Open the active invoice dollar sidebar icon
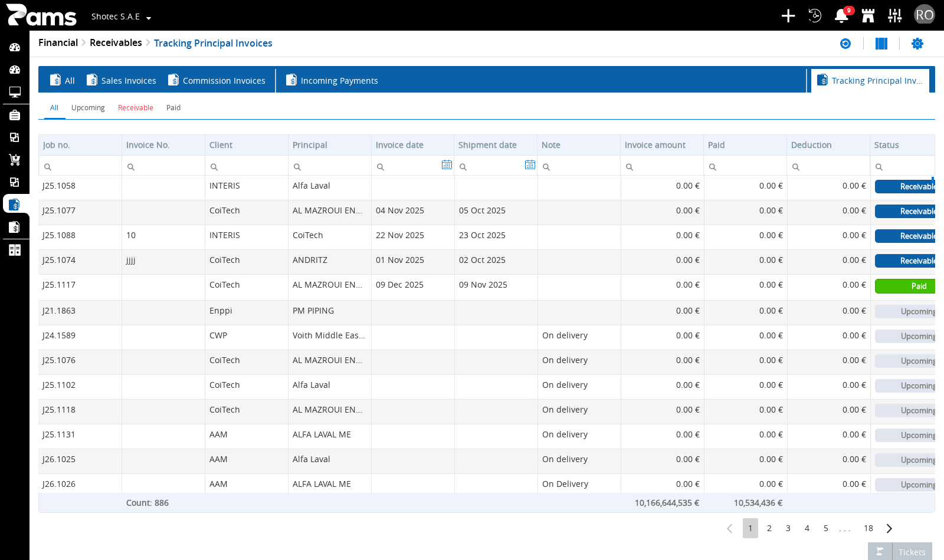 [15, 205]
